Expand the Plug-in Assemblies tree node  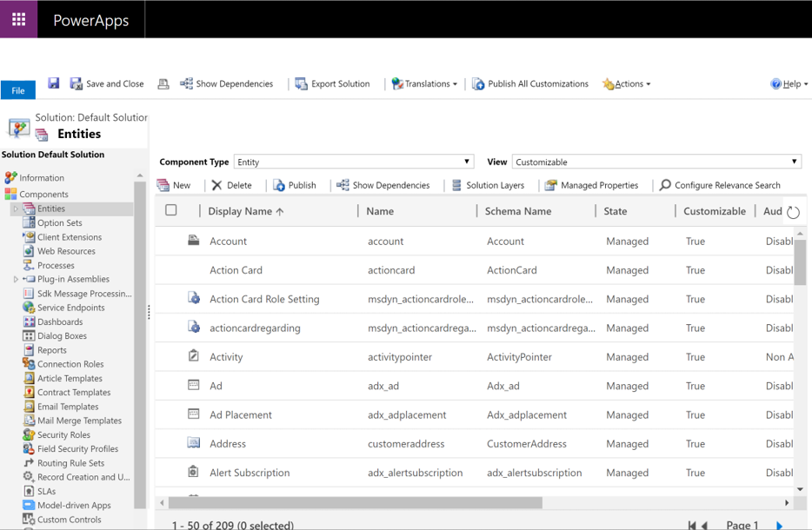point(15,280)
